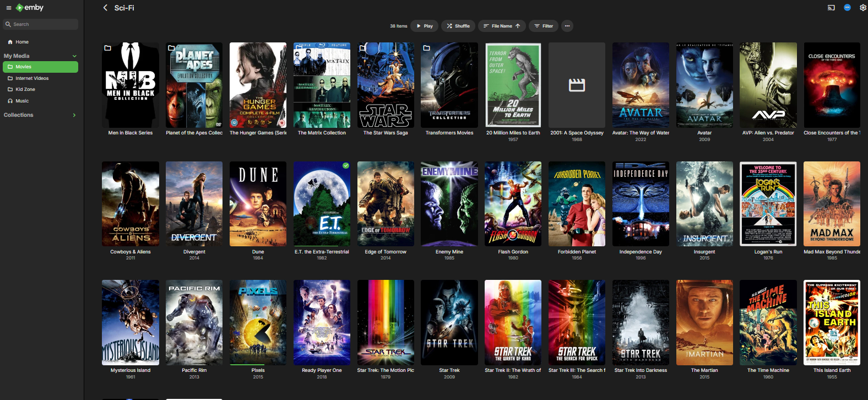Go back using the arrow beside Sci-Fi
868x400 pixels.
click(x=105, y=8)
